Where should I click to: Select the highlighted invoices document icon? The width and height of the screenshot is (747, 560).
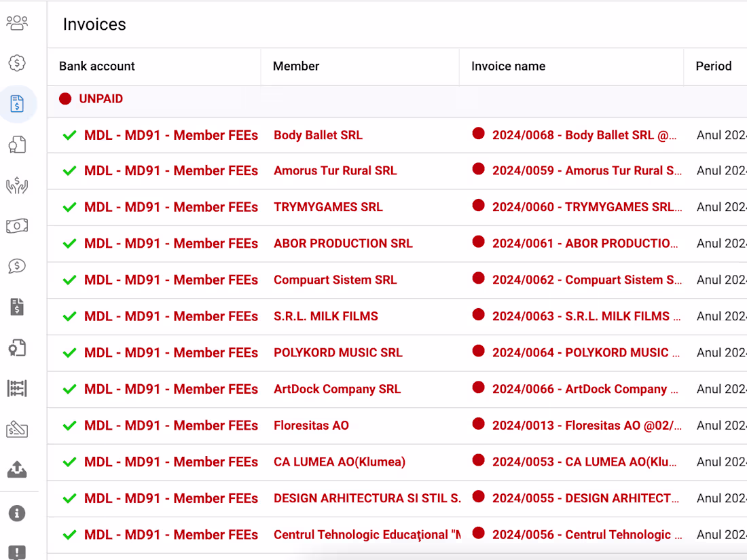(x=17, y=104)
